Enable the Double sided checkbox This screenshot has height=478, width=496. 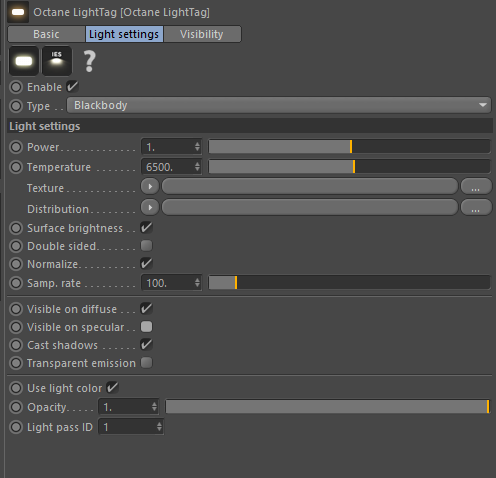click(x=146, y=246)
